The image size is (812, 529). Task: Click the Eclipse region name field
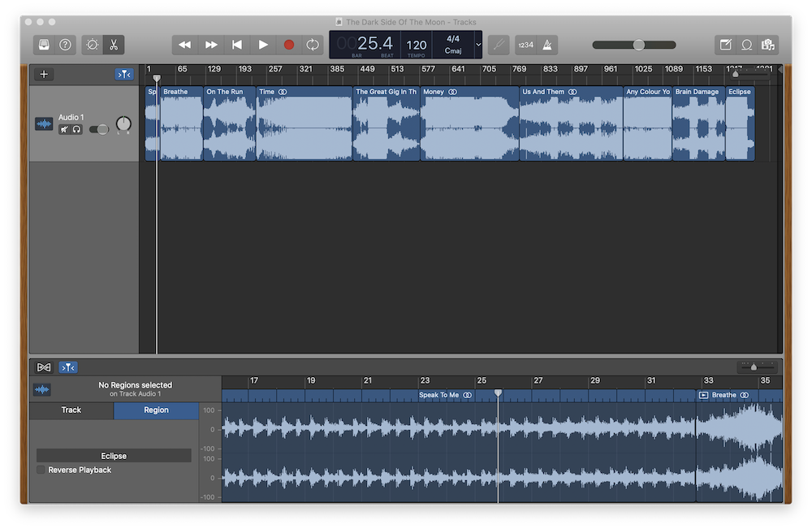(x=114, y=456)
